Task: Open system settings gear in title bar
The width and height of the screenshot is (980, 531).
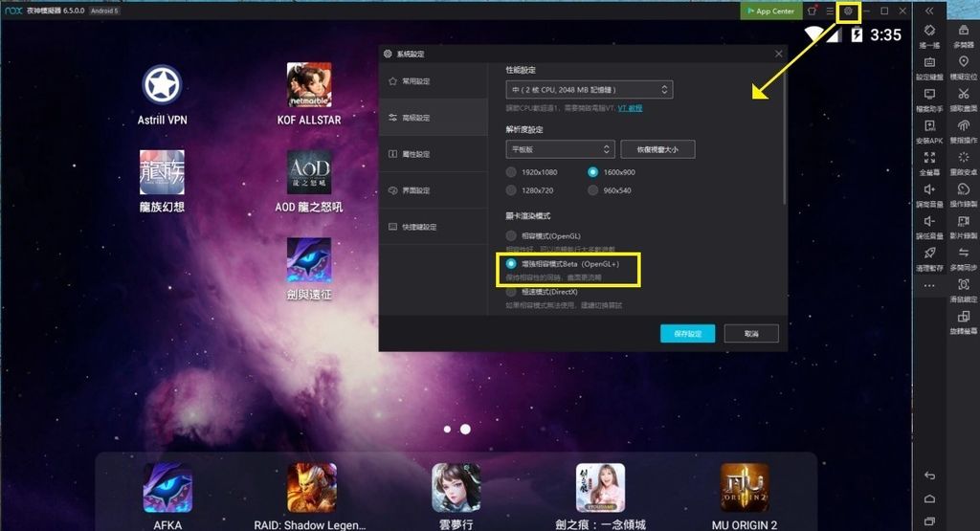Action: (x=848, y=11)
